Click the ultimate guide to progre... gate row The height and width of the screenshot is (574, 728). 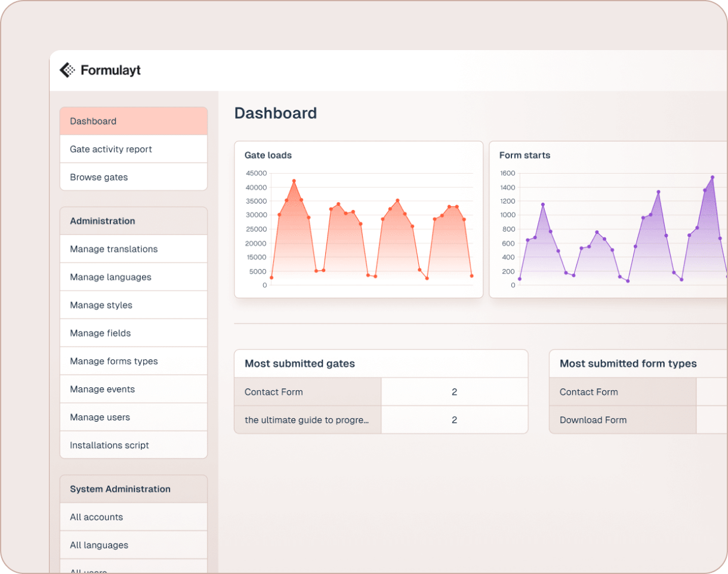pyautogui.click(x=307, y=420)
